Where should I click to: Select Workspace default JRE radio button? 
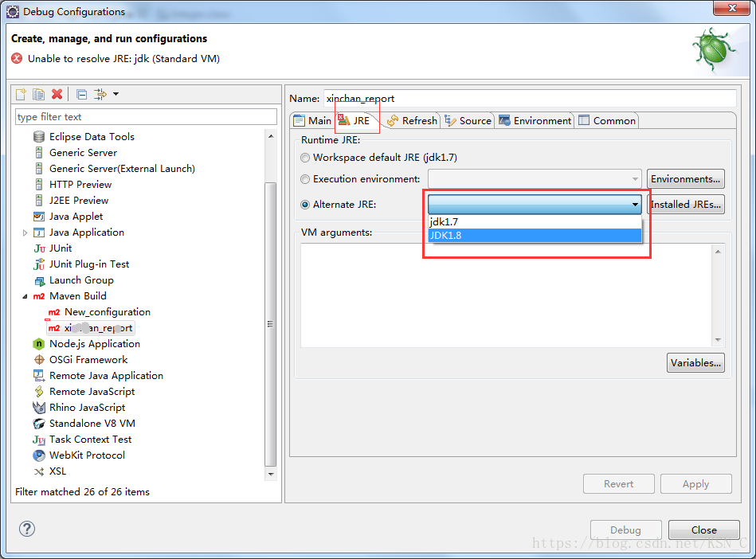(305, 158)
